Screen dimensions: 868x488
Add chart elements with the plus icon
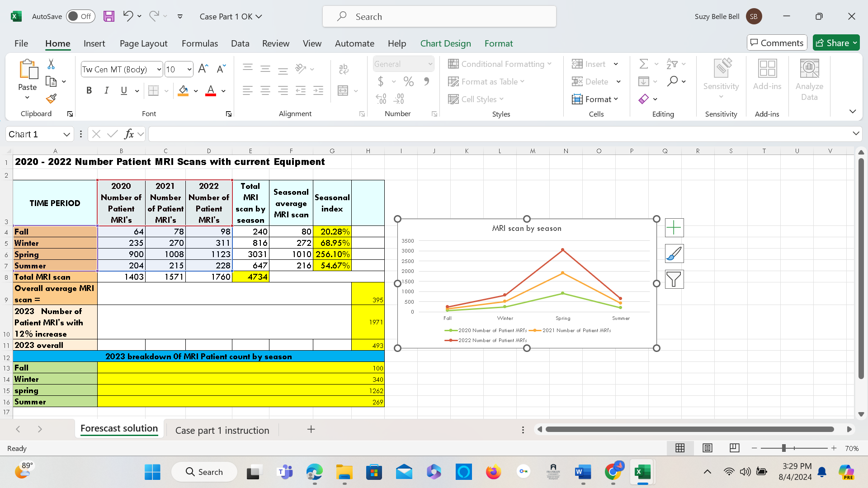click(674, 228)
